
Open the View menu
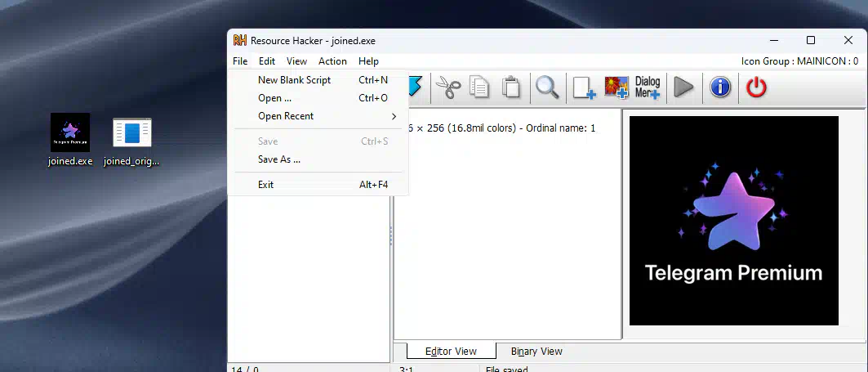coord(296,61)
